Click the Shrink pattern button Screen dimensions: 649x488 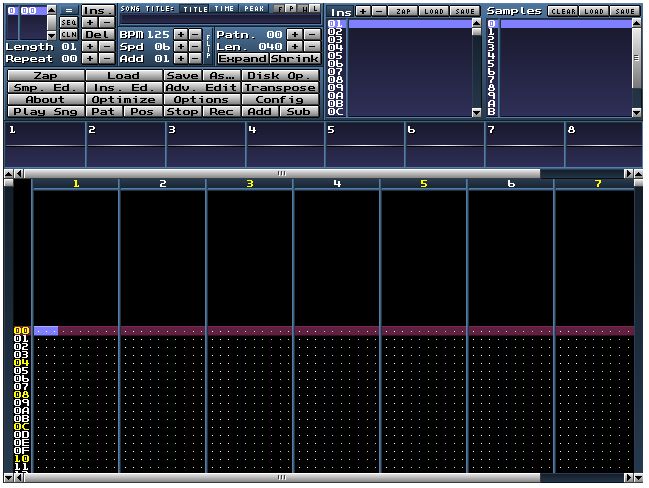(x=295, y=58)
